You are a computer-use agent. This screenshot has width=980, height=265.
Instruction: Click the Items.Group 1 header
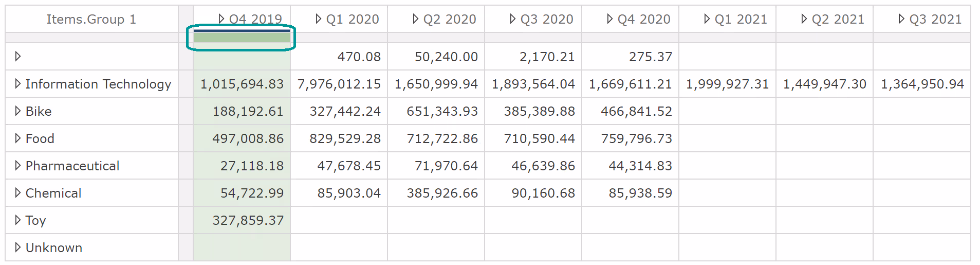pos(91,19)
